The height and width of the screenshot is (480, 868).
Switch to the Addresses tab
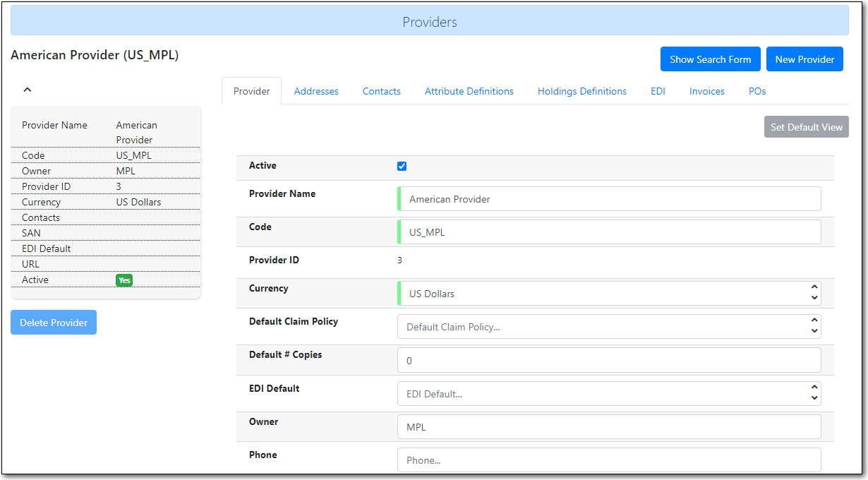pyautogui.click(x=316, y=91)
